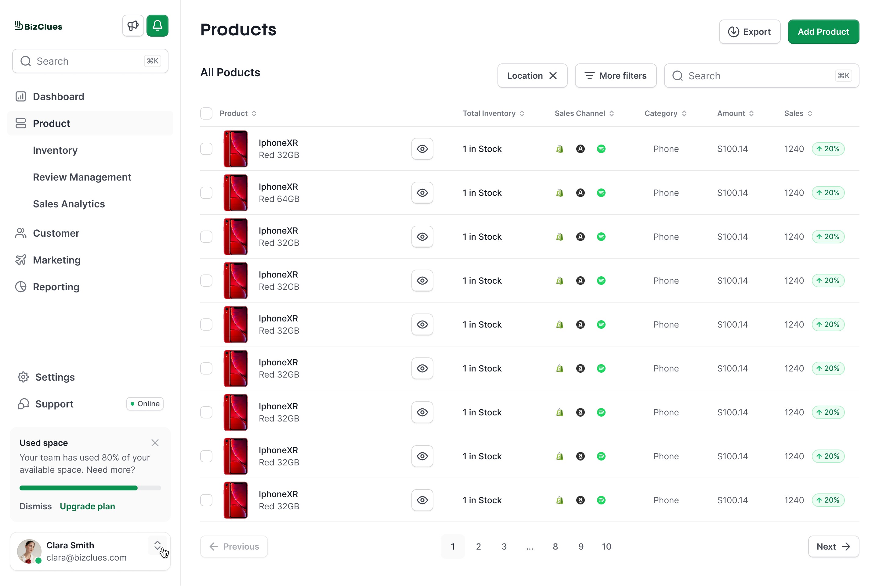The image size is (879, 588).
Task: View first IphoneXR Red 32GB with eye
Action: click(x=423, y=149)
